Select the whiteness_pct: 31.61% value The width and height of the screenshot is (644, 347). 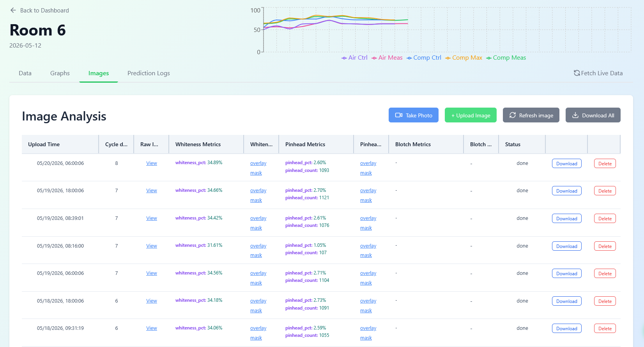(x=199, y=245)
